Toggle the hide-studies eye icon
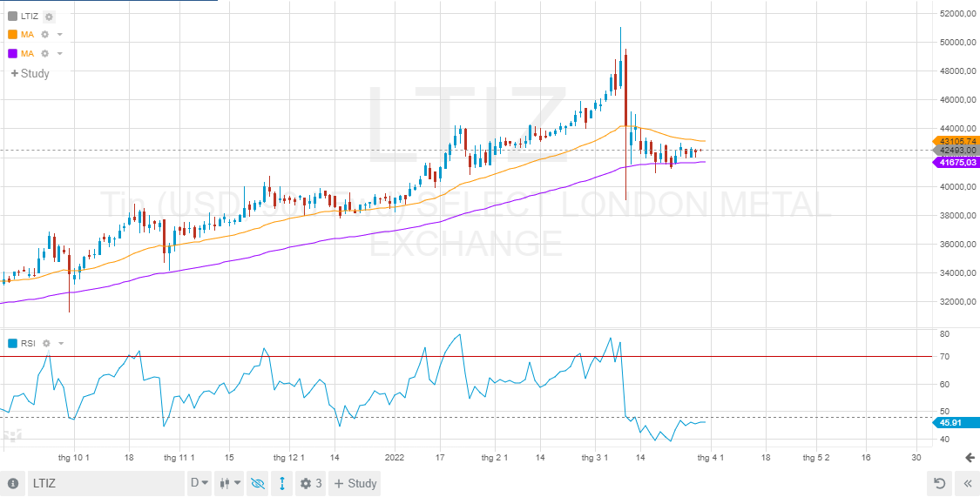The width and height of the screenshot is (980, 497). tap(258, 483)
